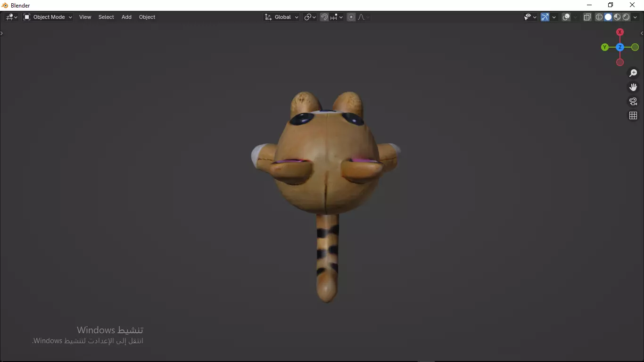This screenshot has width=644, height=362.
Task: Expand the sidebar with right-edge arrow
Action: tap(642, 33)
